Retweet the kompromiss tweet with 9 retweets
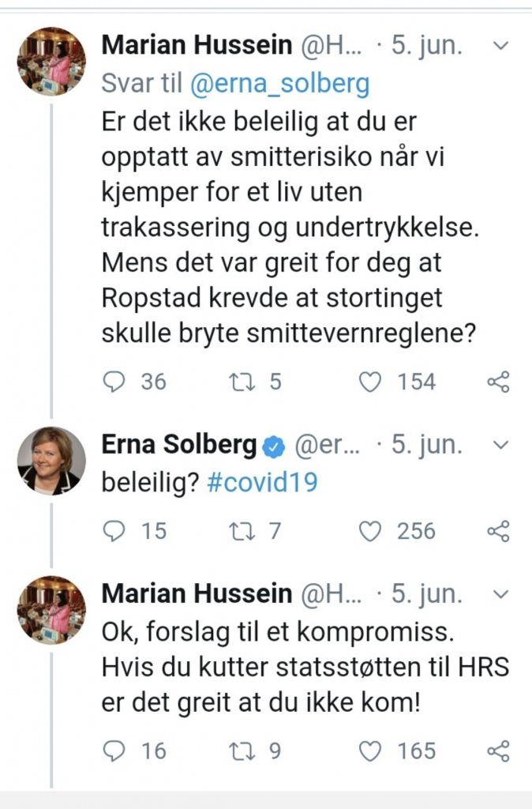The height and width of the screenshot is (809, 532). click(x=238, y=750)
